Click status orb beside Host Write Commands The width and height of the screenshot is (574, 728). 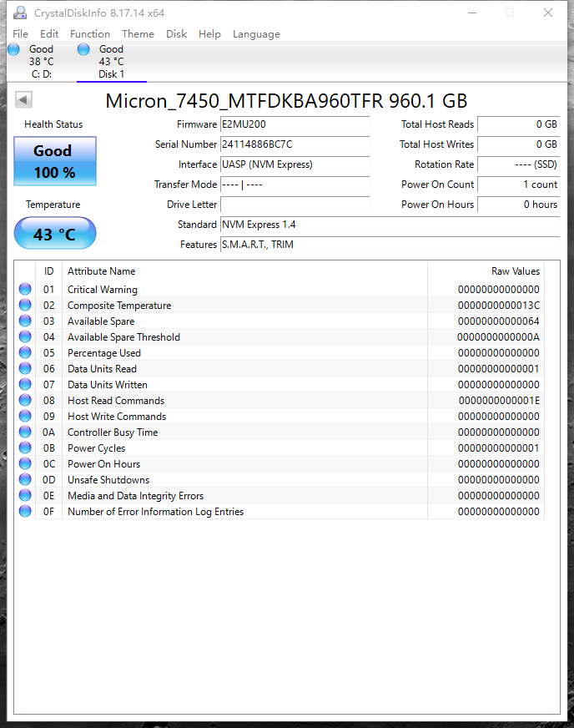(x=25, y=416)
